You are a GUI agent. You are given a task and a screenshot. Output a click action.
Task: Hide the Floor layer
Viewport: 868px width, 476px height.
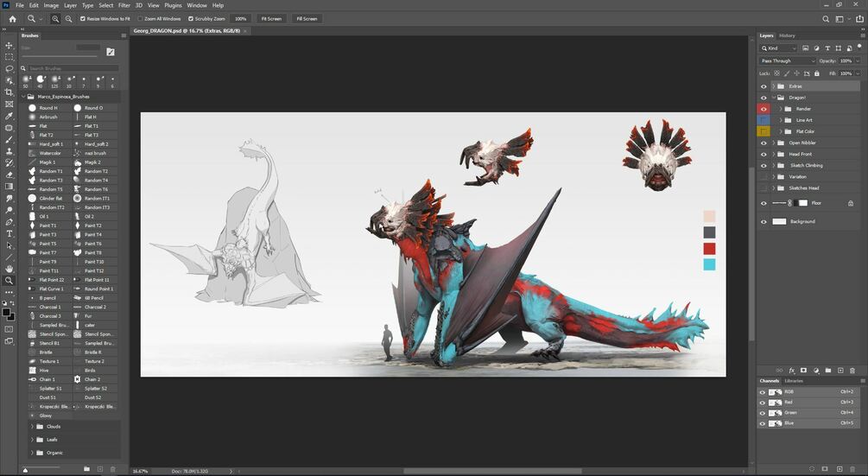point(763,203)
